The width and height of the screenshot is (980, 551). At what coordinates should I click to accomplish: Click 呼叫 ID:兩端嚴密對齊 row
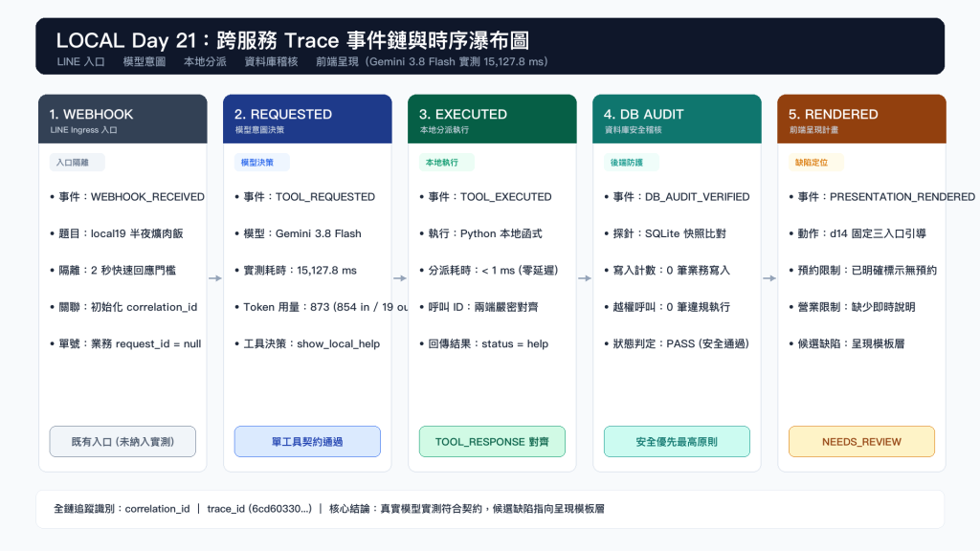479,307
